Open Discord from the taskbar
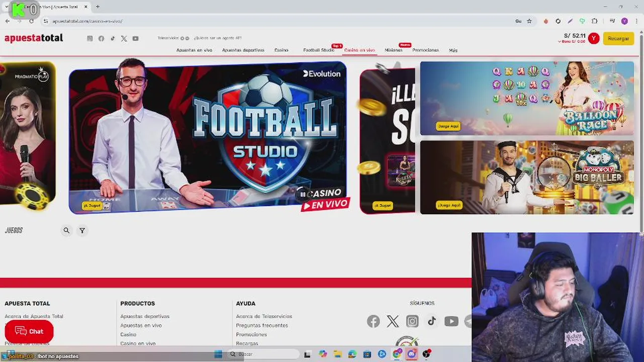The height and width of the screenshot is (362, 644). tap(412, 354)
